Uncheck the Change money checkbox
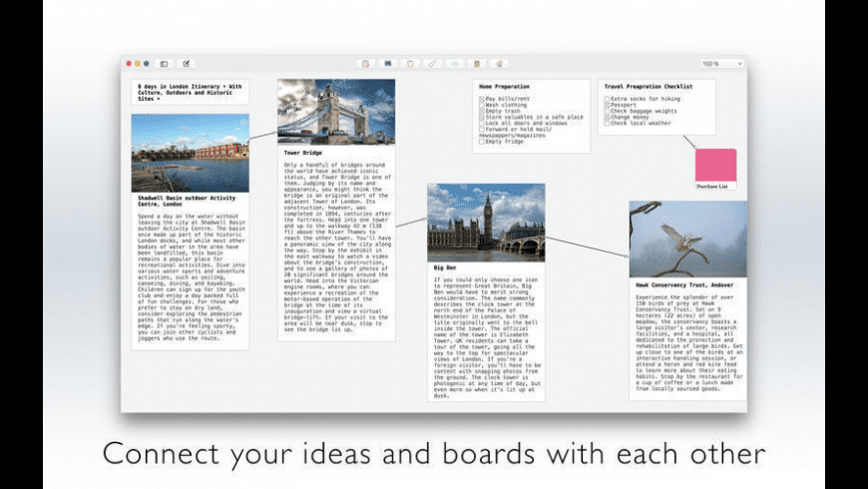 608,118
